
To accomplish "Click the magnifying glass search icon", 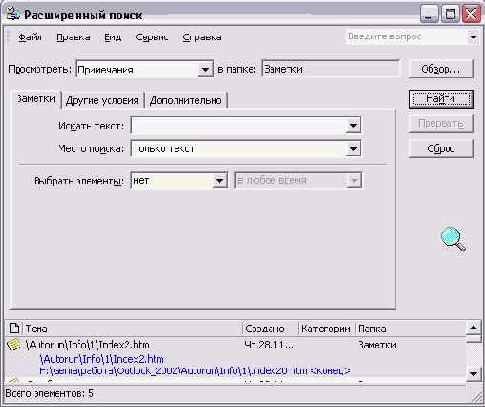I will [453, 238].
